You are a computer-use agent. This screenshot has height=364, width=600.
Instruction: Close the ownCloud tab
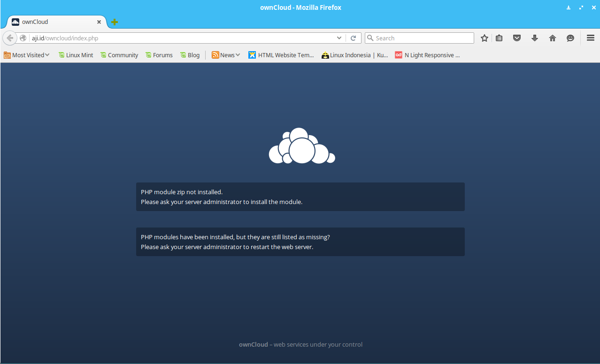click(99, 22)
